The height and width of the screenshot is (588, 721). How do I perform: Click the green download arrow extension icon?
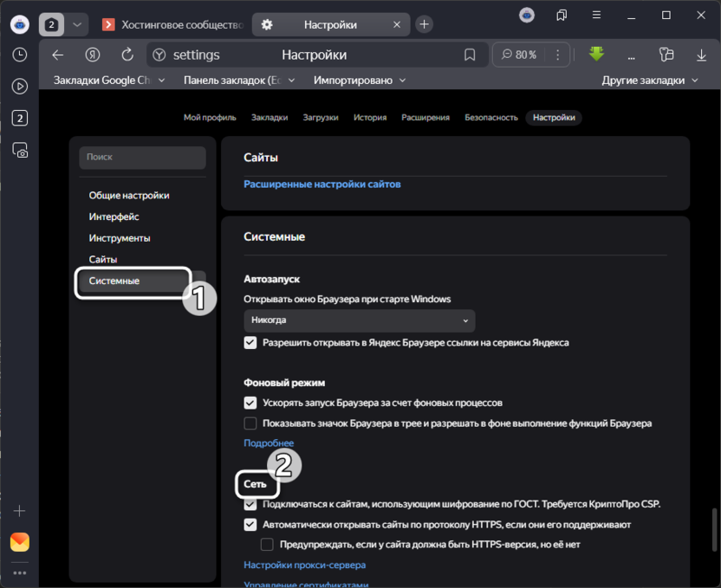pos(596,55)
